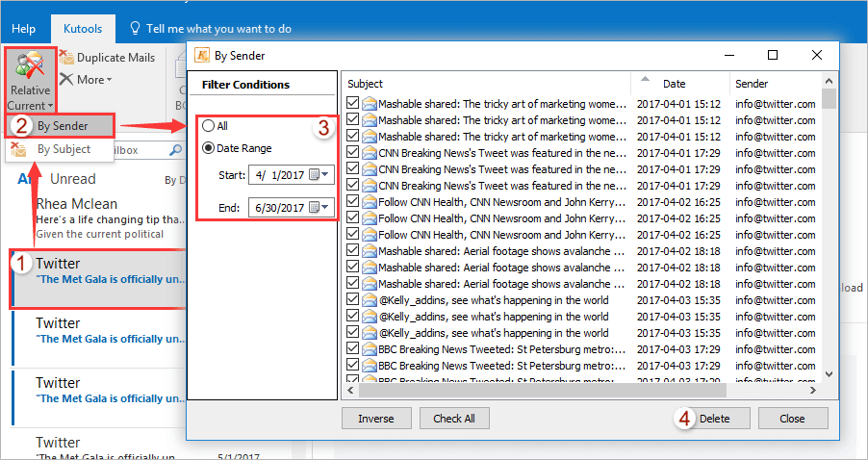This screenshot has height=460, width=868.
Task: Click the Relative Current icon
Action: (x=29, y=65)
